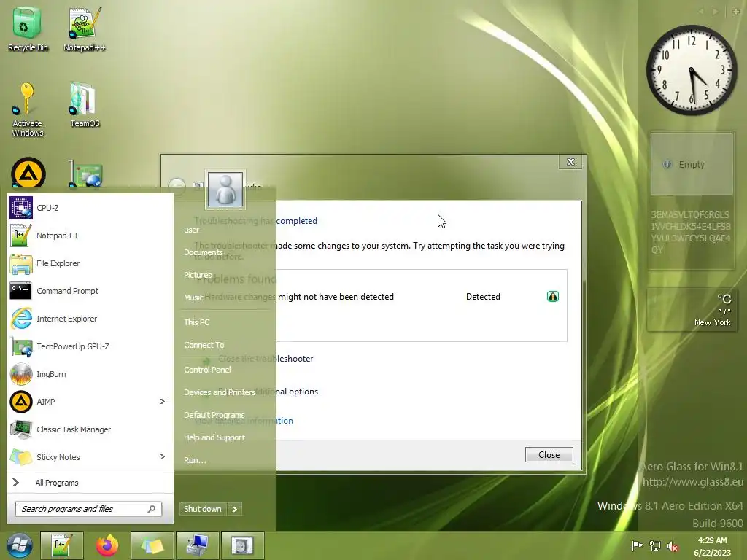The image size is (747, 560).
Task: Select Run... in Start menu
Action: click(x=195, y=460)
